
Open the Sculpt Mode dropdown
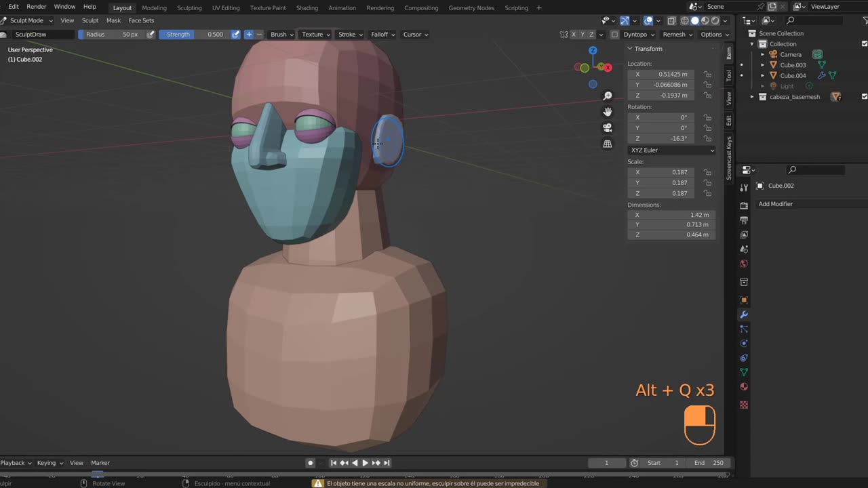click(27, 20)
